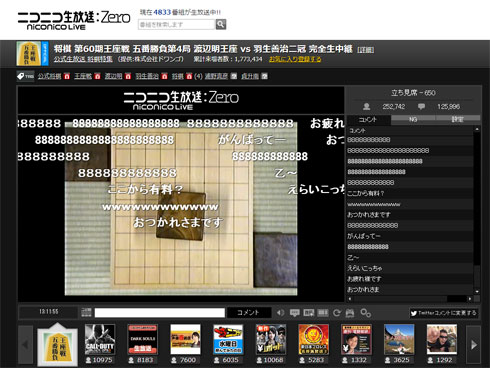Open the program thumbnail with 7600 viewers
490x368 pixels.
click(x=185, y=339)
